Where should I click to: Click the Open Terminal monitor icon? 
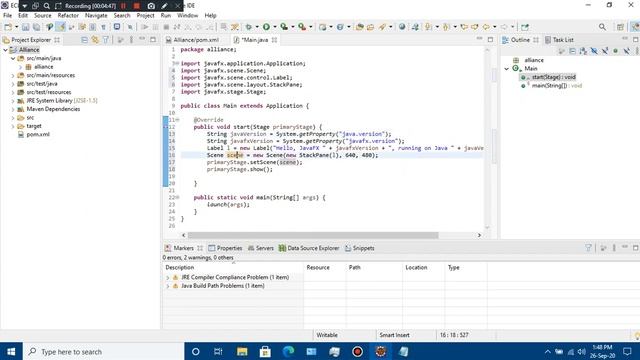pos(117,27)
